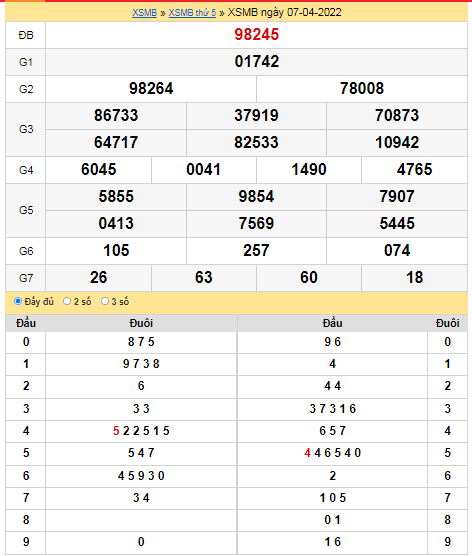Click G5 number 5855

116,196
